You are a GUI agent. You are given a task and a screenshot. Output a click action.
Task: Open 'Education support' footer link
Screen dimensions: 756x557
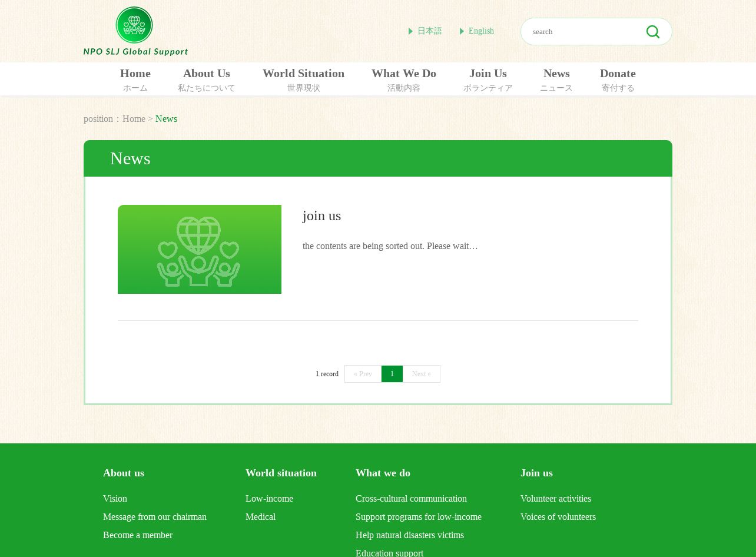(x=389, y=553)
